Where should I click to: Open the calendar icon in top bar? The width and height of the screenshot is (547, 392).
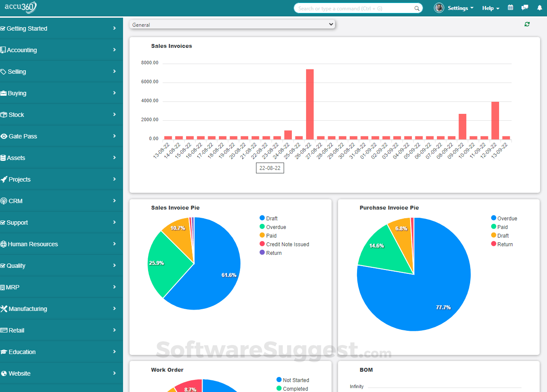[x=510, y=7]
